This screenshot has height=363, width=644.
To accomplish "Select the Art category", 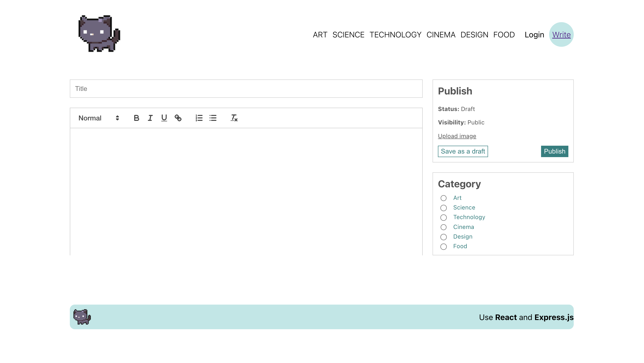I will tap(444, 198).
